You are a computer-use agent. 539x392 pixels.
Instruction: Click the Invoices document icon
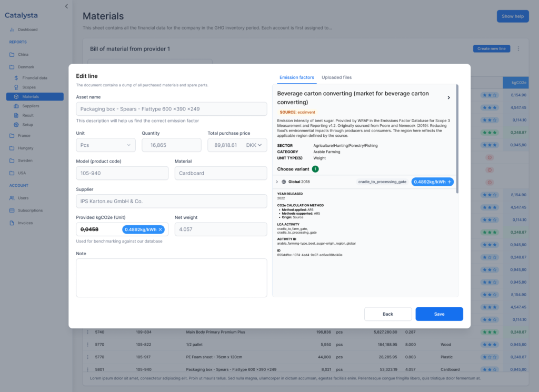(x=12, y=223)
